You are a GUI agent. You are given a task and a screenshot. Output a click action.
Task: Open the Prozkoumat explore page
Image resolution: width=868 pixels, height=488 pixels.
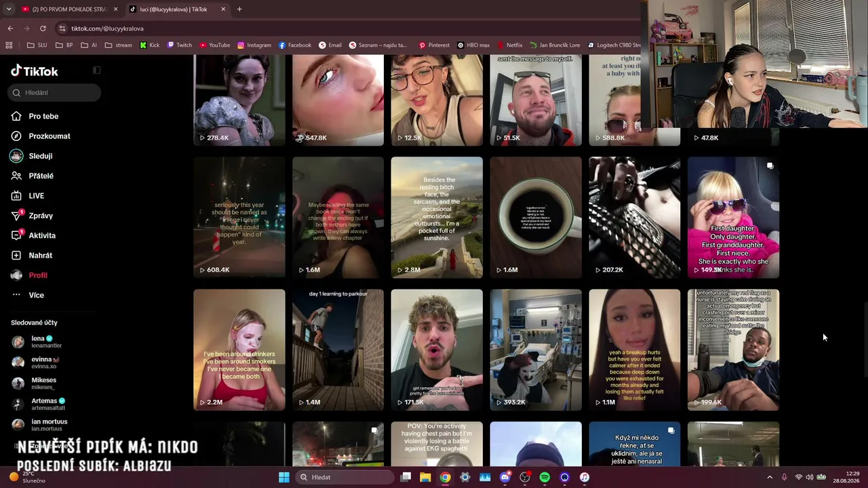click(x=41, y=136)
